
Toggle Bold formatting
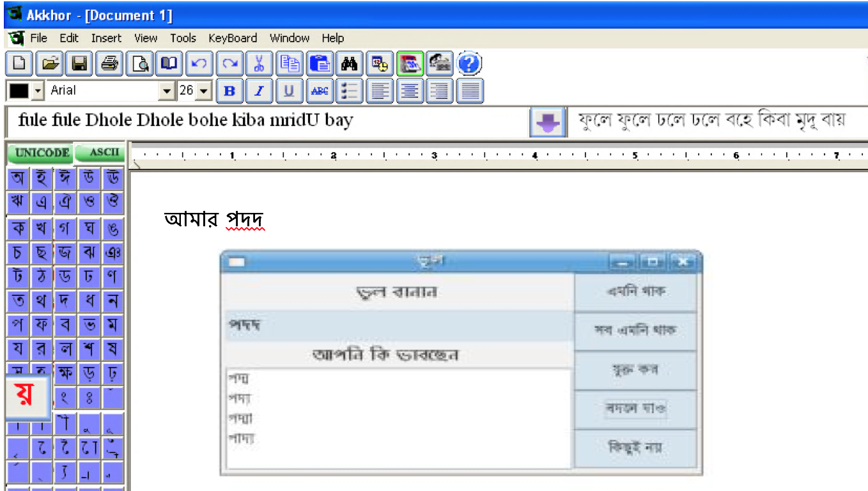tap(229, 91)
